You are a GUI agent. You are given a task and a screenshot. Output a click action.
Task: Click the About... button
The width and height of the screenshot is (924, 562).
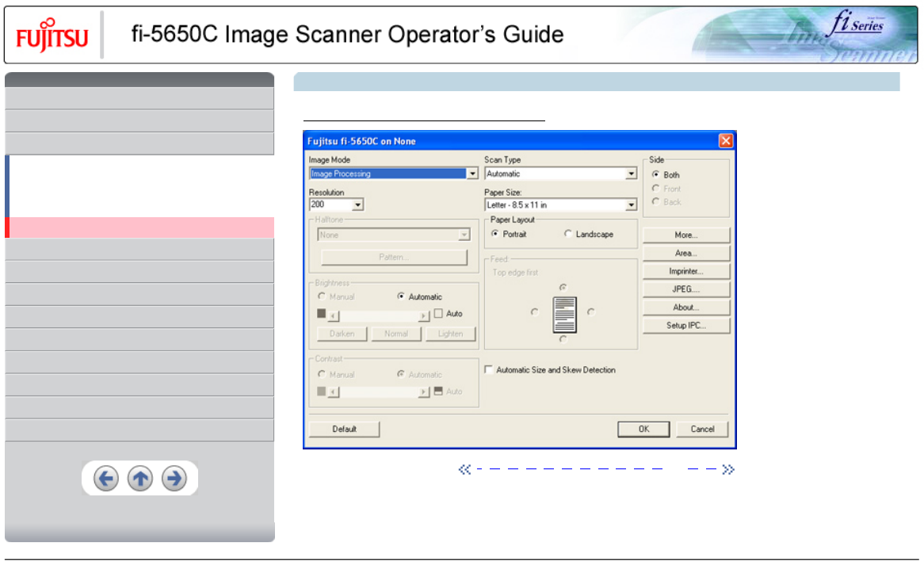click(686, 308)
